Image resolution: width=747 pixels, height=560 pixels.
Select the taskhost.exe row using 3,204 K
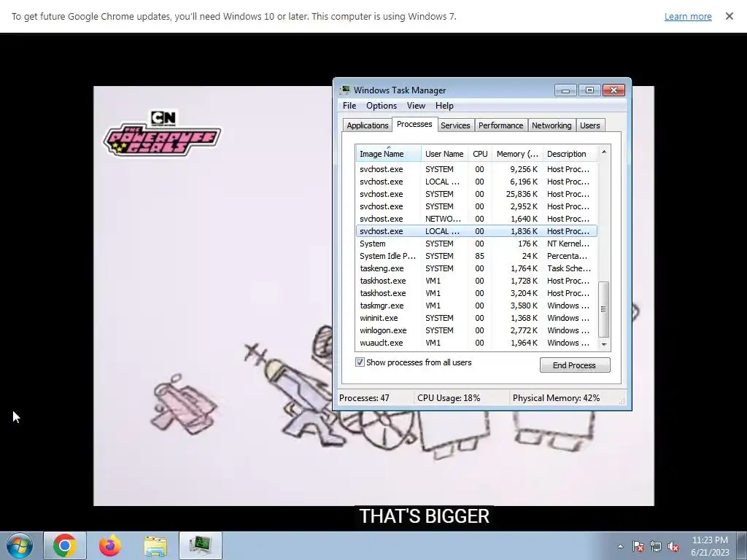pos(476,293)
